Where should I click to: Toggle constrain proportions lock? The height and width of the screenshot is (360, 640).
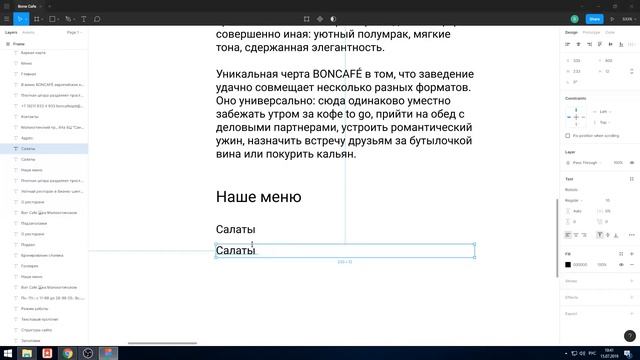tap(632, 71)
